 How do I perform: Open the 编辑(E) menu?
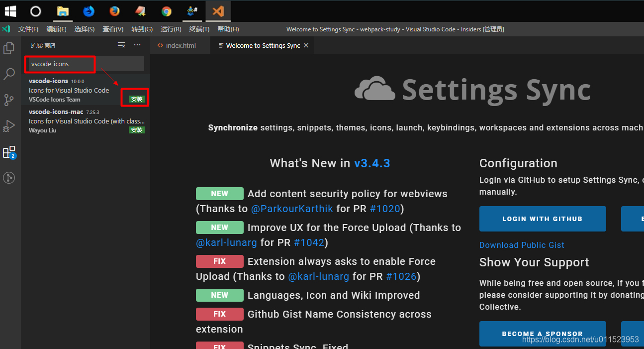pos(56,29)
